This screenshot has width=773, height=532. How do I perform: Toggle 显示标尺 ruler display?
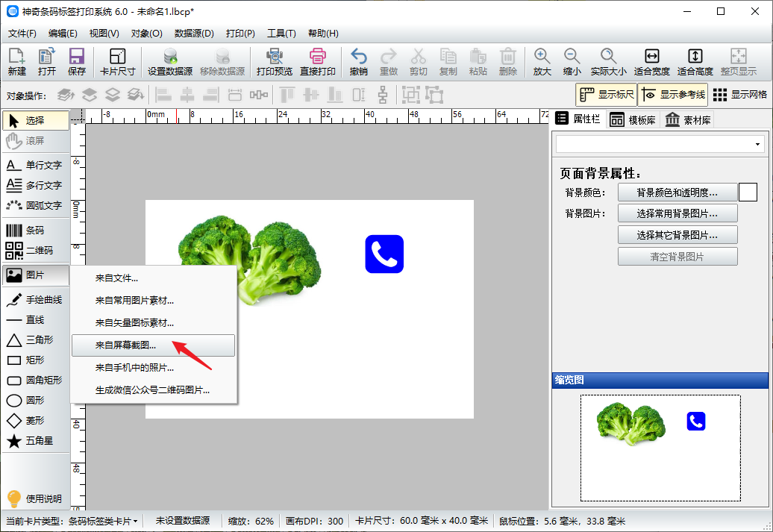pyautogui.click(x=607, y=95)
